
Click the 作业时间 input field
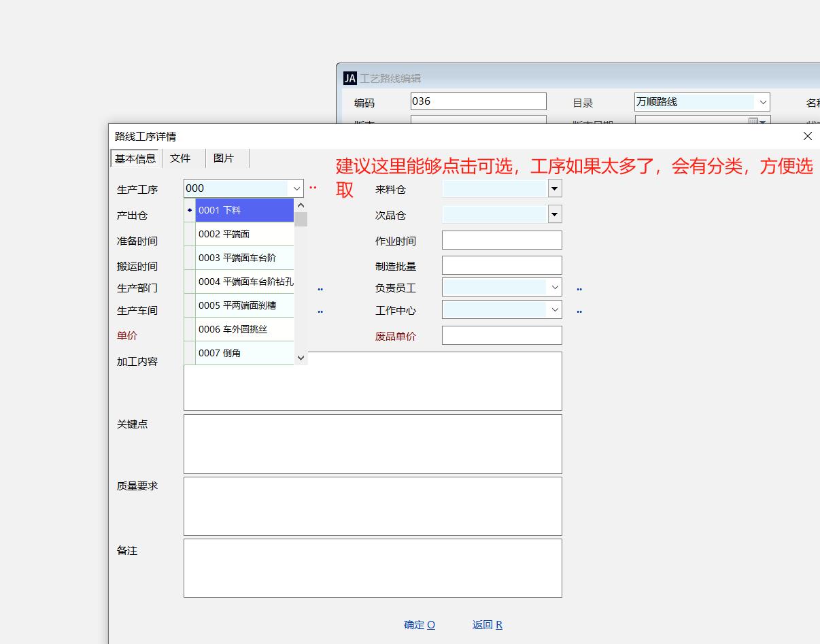[x=502, y=240]
